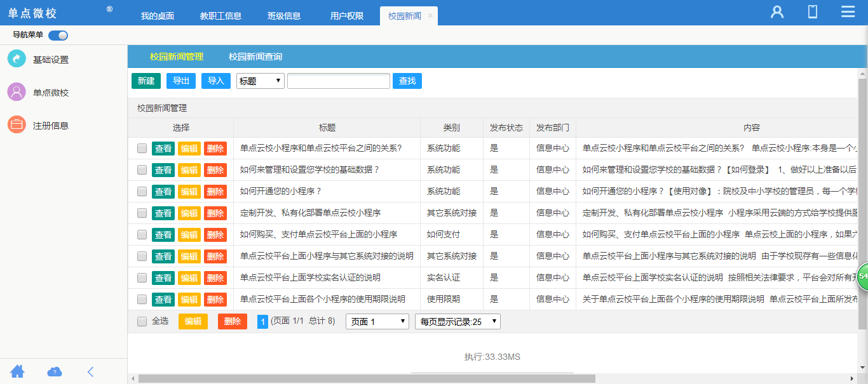Click scrollbar left arrow at bottom
This screenshot has width=868, height=384.
[133, 378]
